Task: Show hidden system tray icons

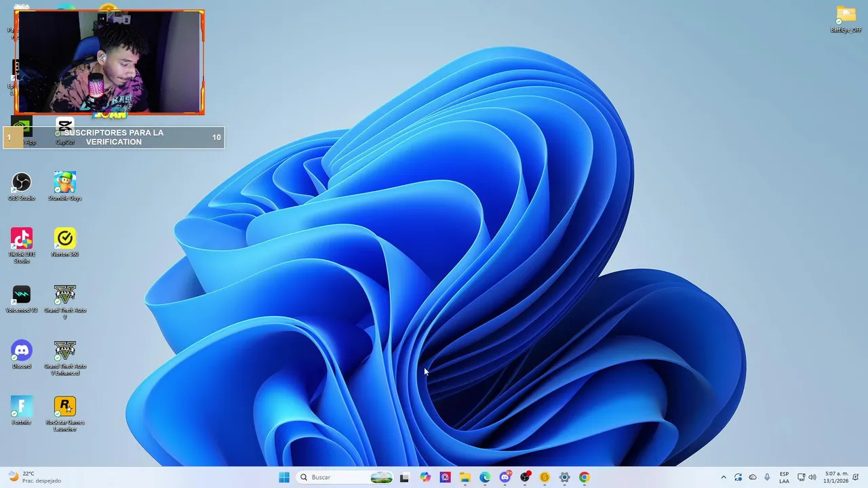Action: click(723, 477)
